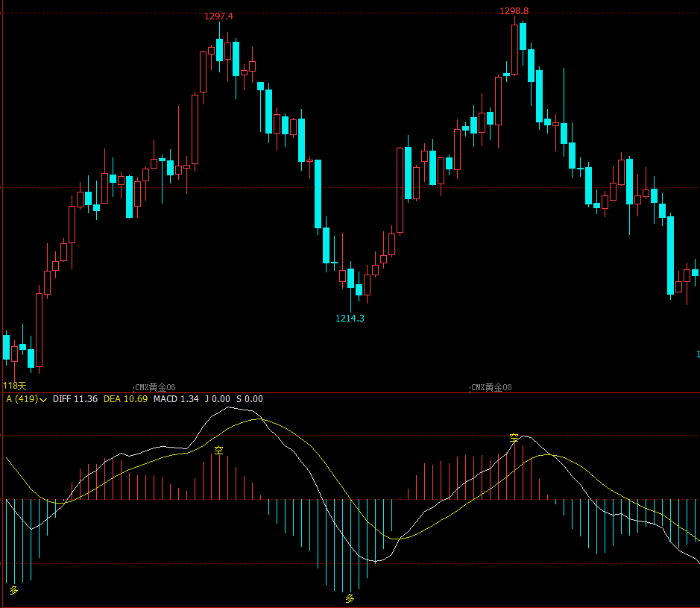Click the 多 signal under the 1214.3 low
The width and height of the screenshot is (700, 608).
tap(350, 598)
